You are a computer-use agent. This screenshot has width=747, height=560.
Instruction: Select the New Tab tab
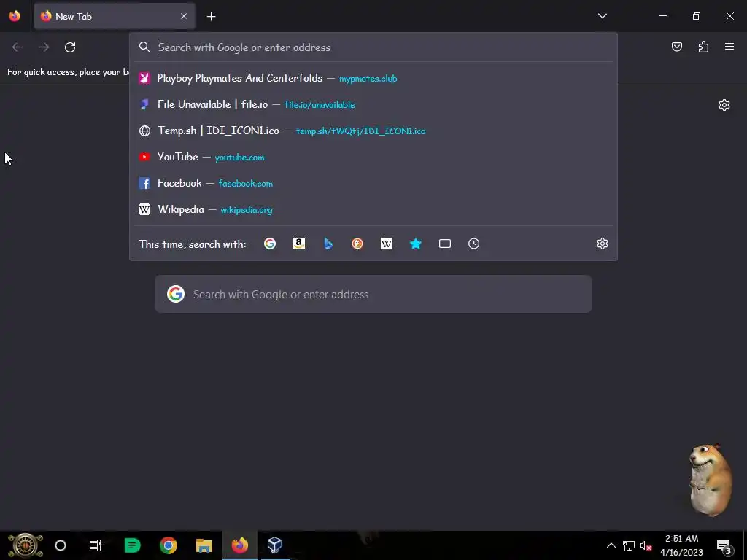click(115, 16)
